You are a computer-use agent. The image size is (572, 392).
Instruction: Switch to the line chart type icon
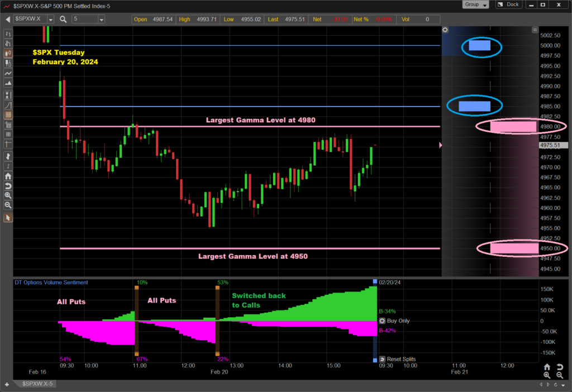pyautogui.click(x=8, y=74)
